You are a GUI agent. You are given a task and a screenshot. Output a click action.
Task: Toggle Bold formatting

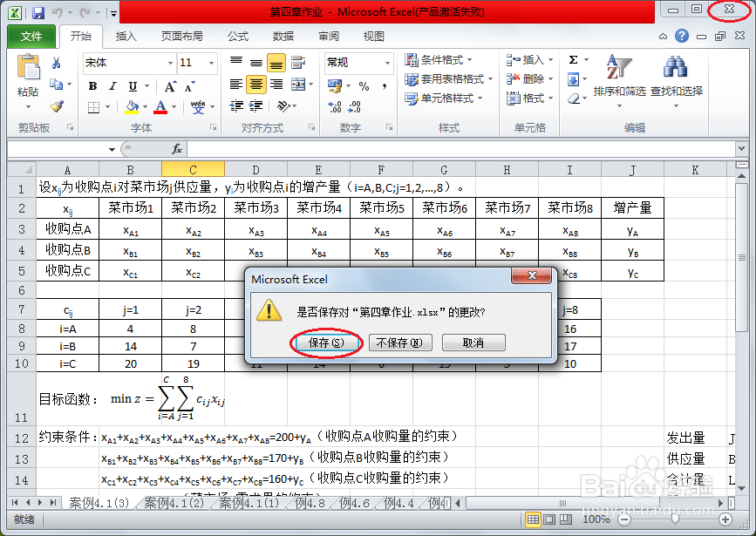coord(92,86)
